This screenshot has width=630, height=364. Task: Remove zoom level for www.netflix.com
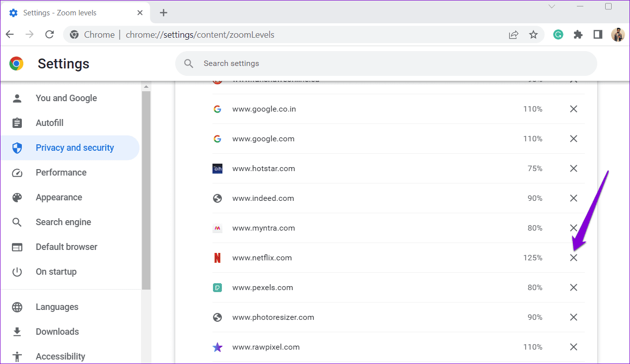tap(573, 258)
